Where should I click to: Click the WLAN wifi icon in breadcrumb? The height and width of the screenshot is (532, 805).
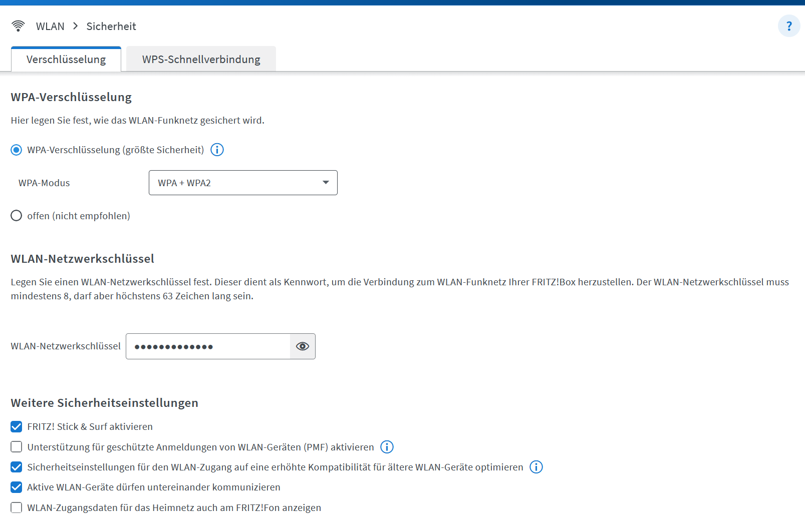click(18, 26)
